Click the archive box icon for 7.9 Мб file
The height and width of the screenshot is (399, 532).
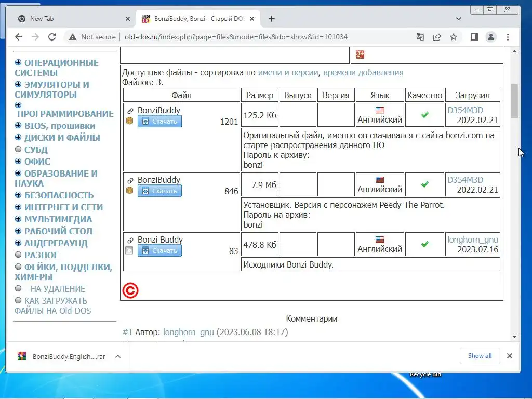(129, 190)
